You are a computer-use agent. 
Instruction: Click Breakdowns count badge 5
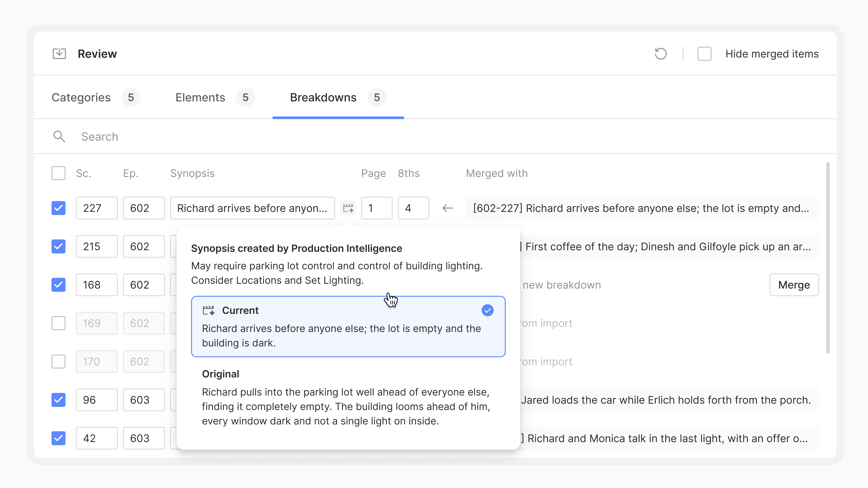pyautogui.click(x=377, y=97)
